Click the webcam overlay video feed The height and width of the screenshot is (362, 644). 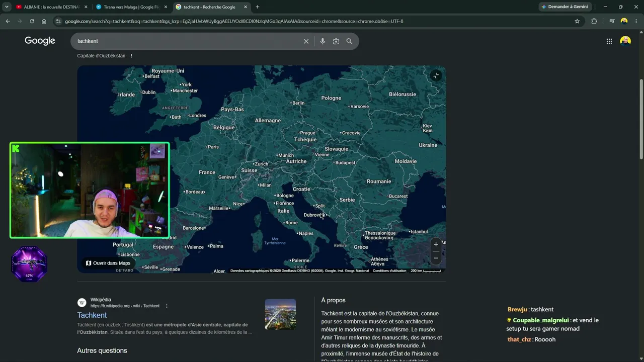[90, 190]
